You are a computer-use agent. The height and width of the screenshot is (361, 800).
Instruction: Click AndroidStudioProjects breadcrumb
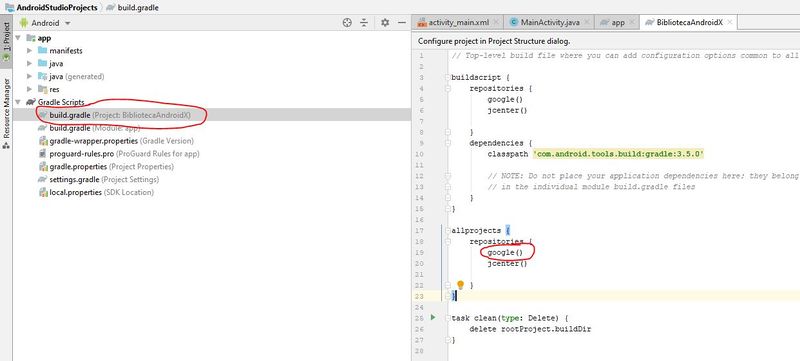(51, 8)
